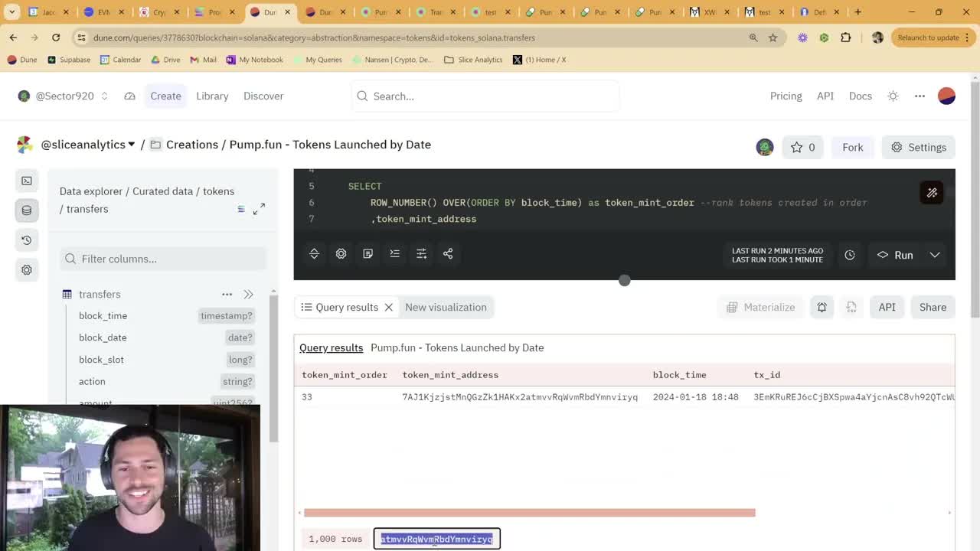The image size is (980, 551).
Task: Open the Slice Analytics bookmark
Action: point(473,60)
